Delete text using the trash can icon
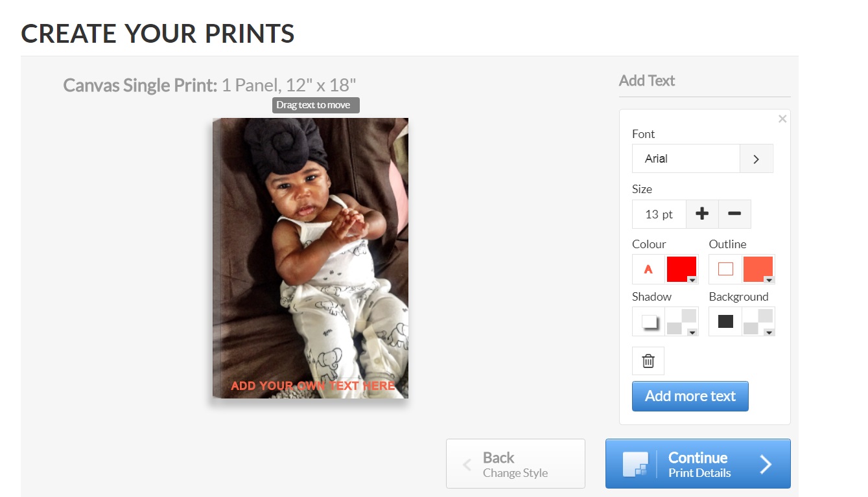Viewport: 868px width, 497px height. pos(648,361)
